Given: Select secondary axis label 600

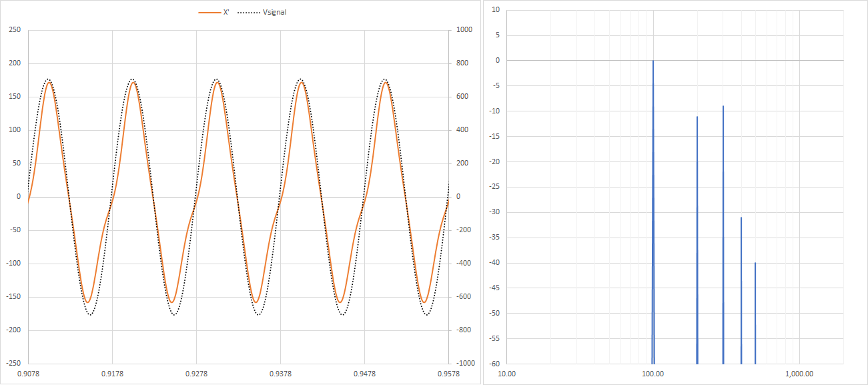Looking at the screenshot, I should coord(462,97).
